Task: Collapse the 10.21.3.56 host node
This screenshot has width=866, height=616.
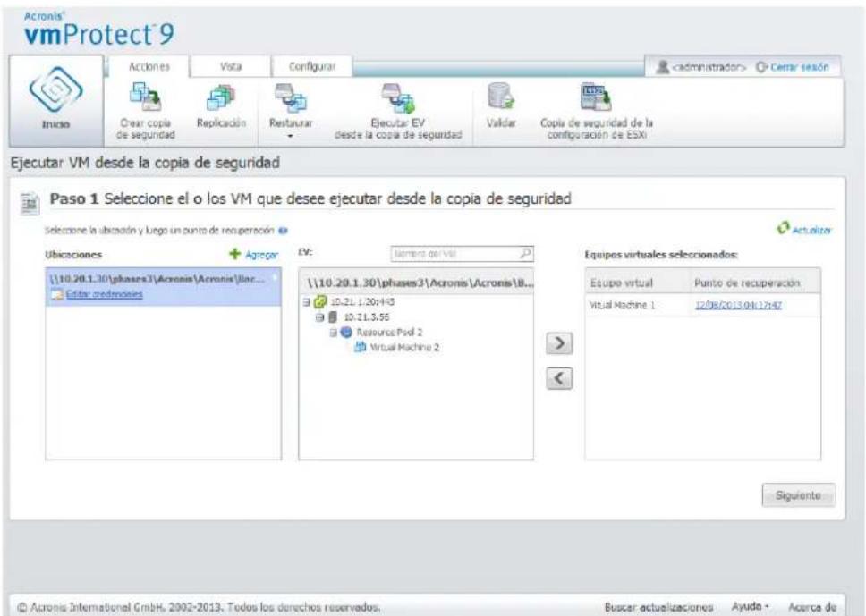Action: [x=319, y=317]
